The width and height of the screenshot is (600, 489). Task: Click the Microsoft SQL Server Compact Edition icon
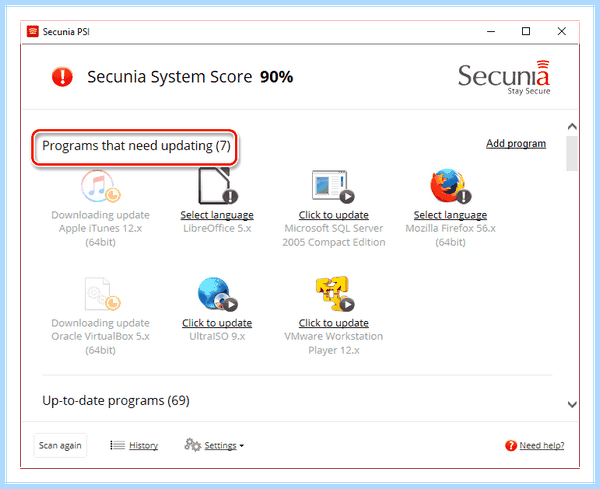[333, 186]
